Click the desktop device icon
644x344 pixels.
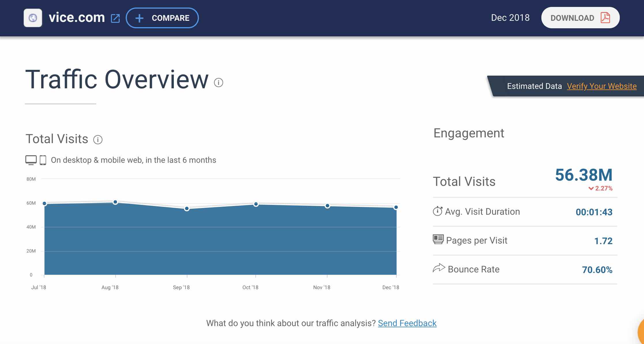31,160
